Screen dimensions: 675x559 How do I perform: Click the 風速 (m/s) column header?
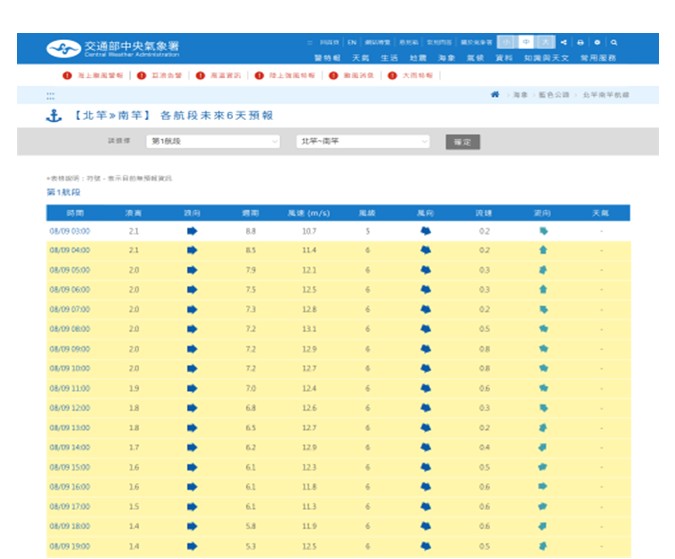click(309, 213)
